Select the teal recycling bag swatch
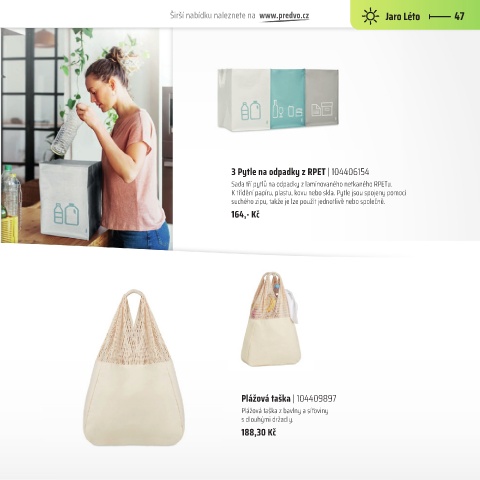 (288, 97)
